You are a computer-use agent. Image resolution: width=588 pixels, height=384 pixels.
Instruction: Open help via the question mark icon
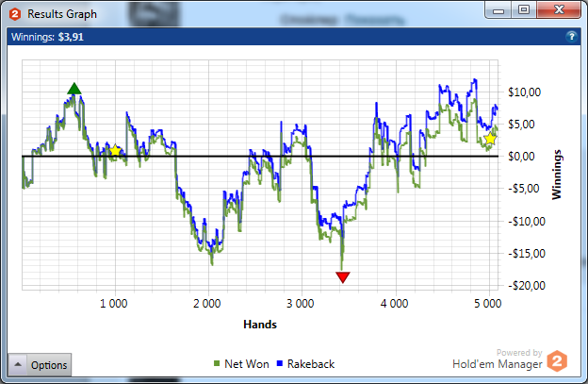[571, 37]
